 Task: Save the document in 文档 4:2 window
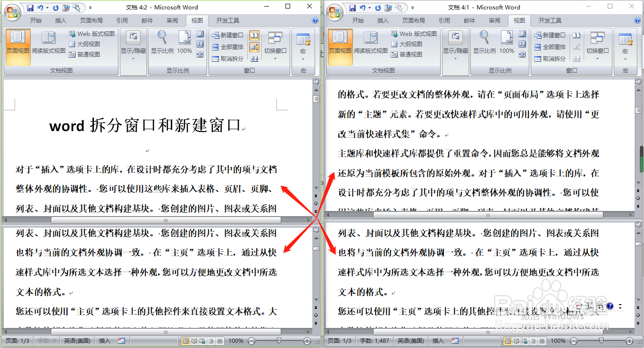(x=30, y=8)
